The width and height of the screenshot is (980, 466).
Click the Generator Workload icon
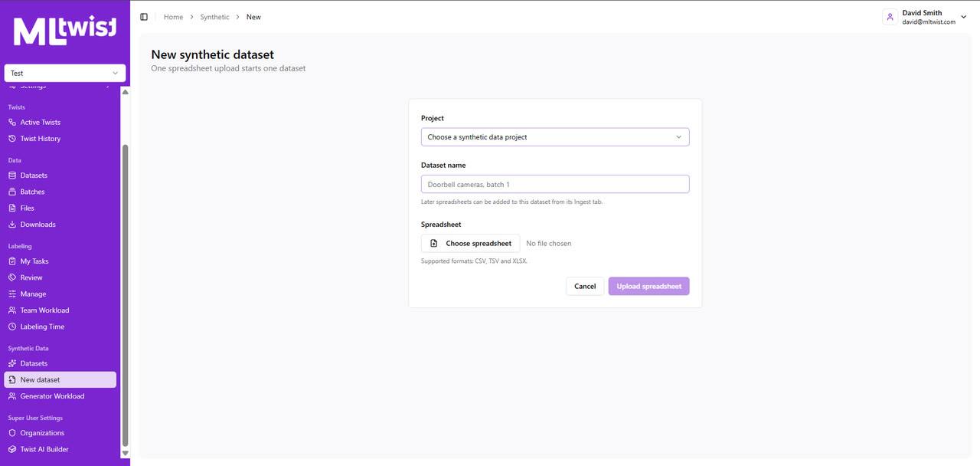[x=12, y=396]
